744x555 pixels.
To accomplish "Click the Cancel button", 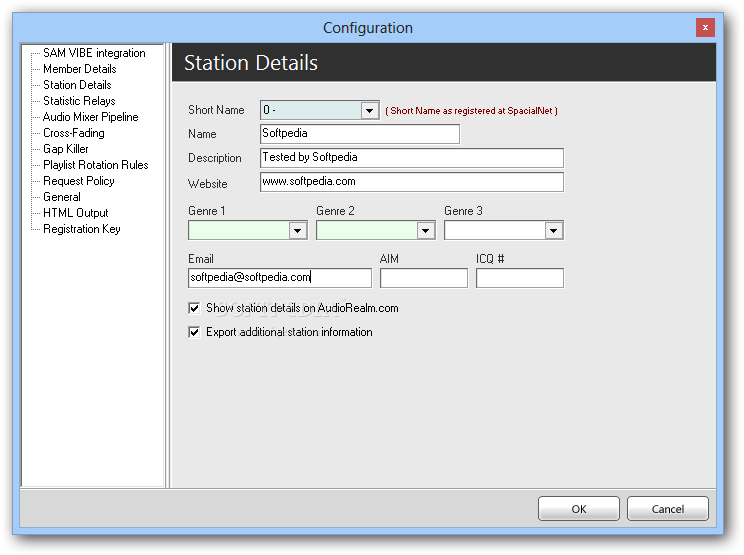I will click(x=668, y=509).
